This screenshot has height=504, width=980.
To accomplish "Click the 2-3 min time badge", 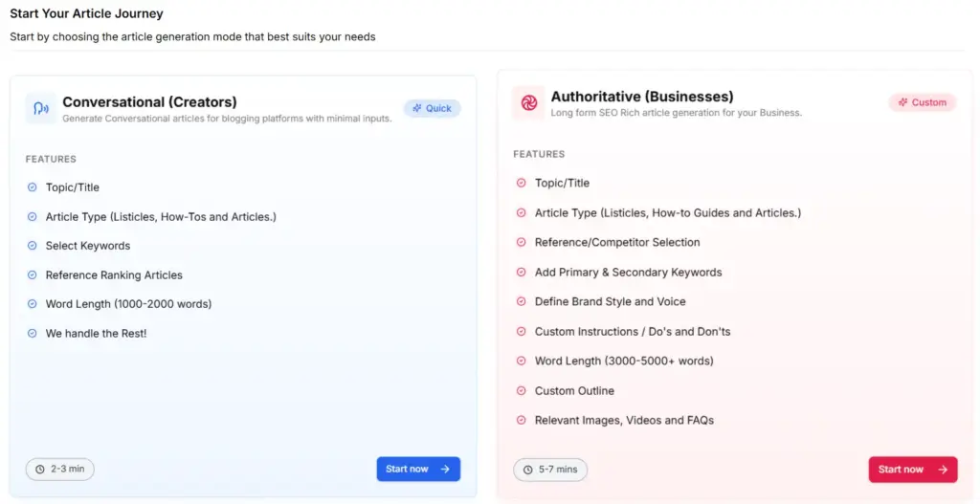I will click(60, 469).
